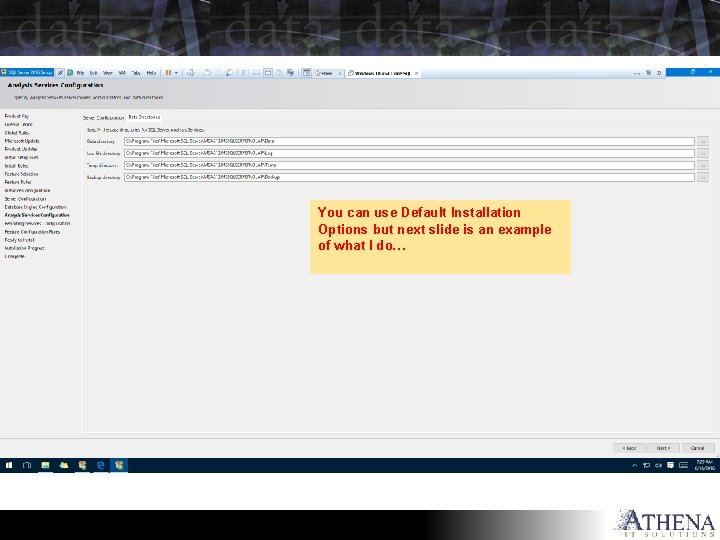Screen dimensions: 720x540
Task: Toggle VMware full screen view icon
Action: (x=268, y=73)
